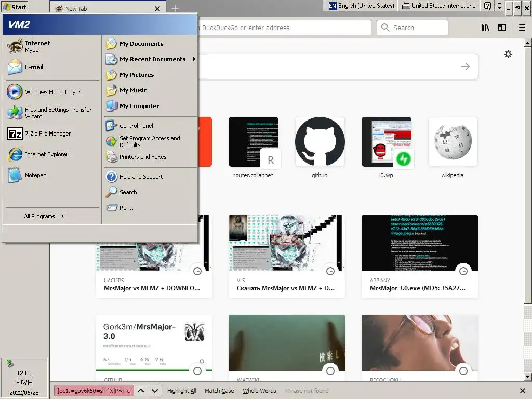The height and width of the screenshot is (399, 532).
Task: Click English (United States) language indicator
Action: coord(362,6)
